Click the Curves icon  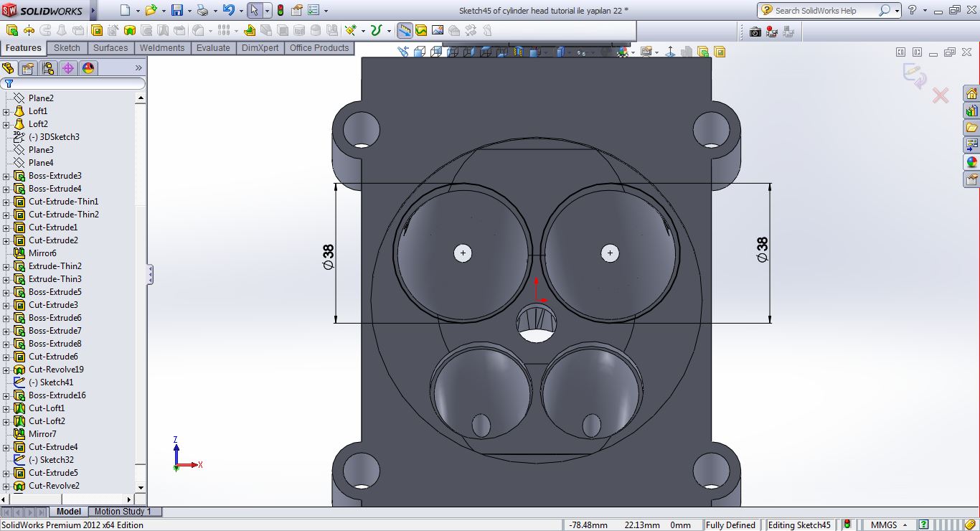[376, 30]
